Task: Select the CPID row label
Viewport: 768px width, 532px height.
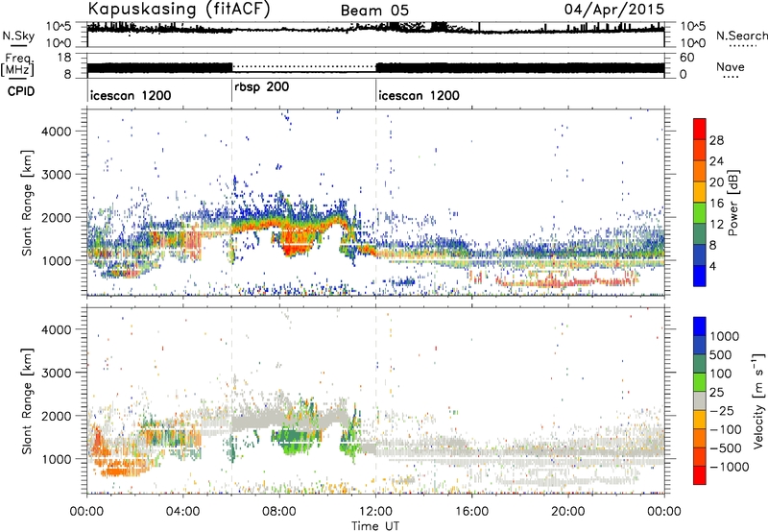Action: click(21, 91)
